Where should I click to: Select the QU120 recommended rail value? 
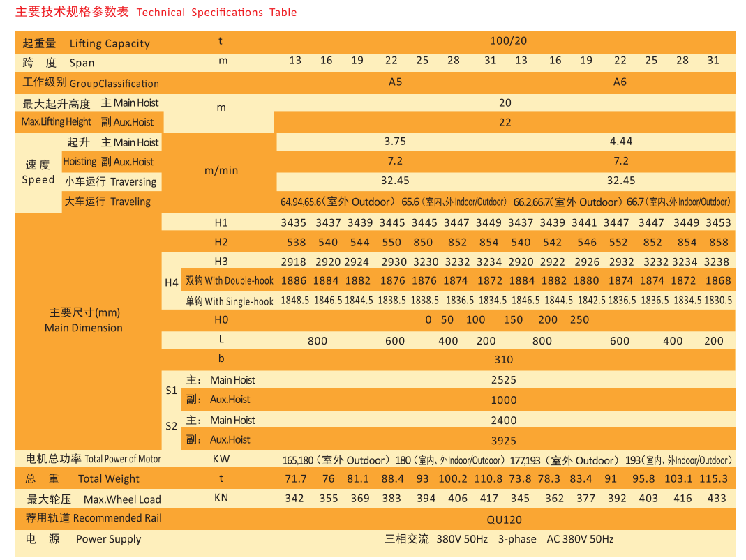(504, 520)
